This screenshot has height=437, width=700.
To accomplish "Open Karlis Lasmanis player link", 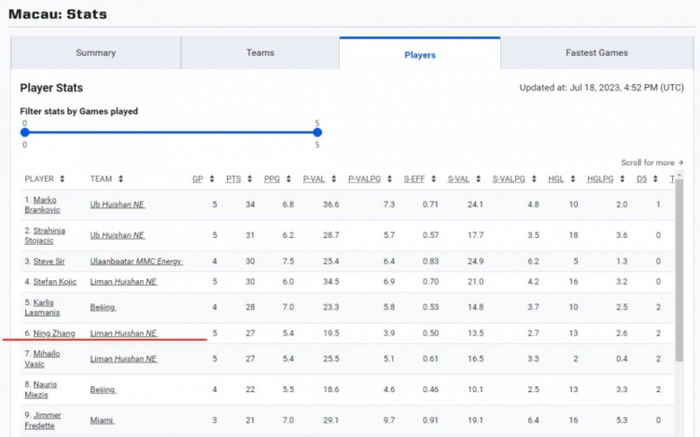I will pos(42,308).
